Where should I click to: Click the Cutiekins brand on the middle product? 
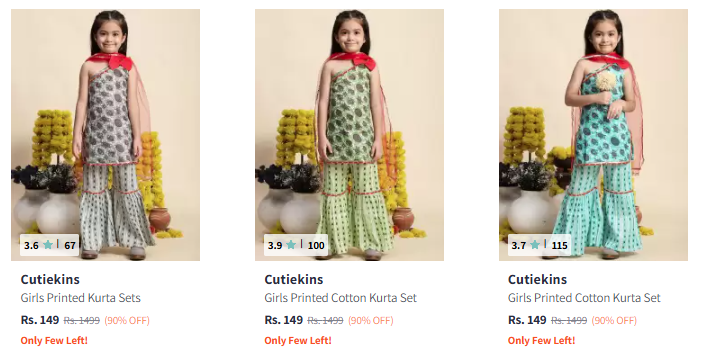coord(294,279)
